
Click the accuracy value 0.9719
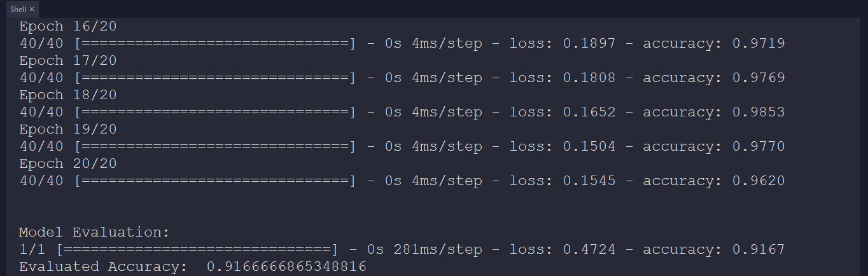click(759, 43)
